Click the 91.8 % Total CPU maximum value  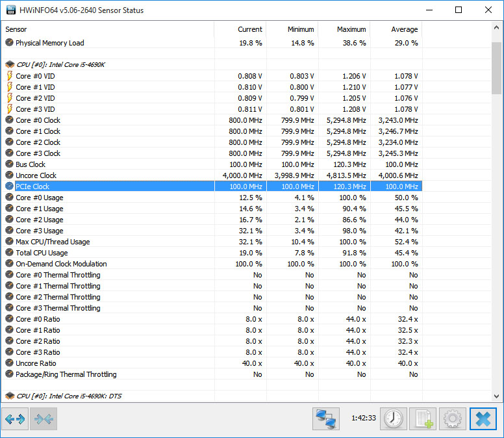pyautogui.click(x=354, y=253)
